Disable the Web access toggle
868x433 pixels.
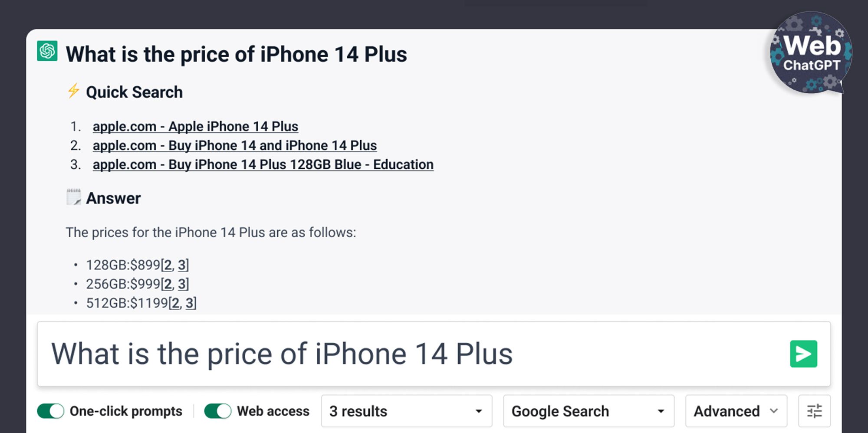[218, 411]
